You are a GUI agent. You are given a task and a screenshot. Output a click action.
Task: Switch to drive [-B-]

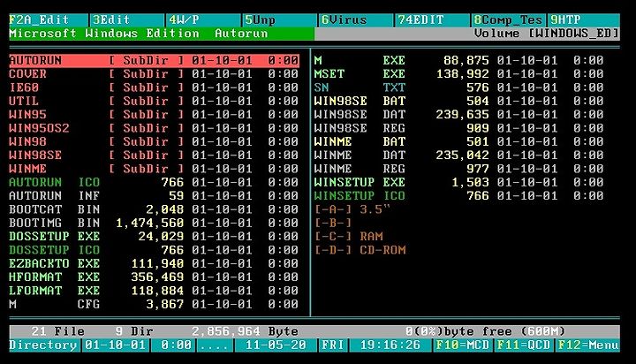point(333,223)
